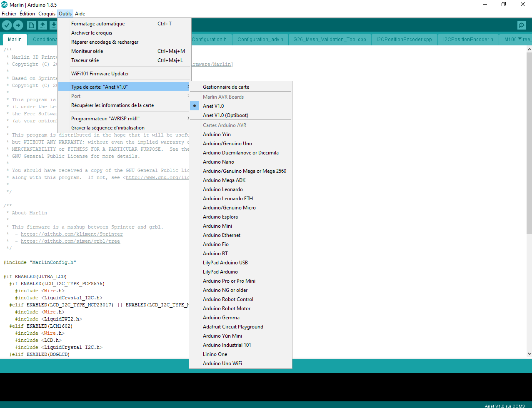Select Récupérer les informations de la carte

click(x=124, y=105)
